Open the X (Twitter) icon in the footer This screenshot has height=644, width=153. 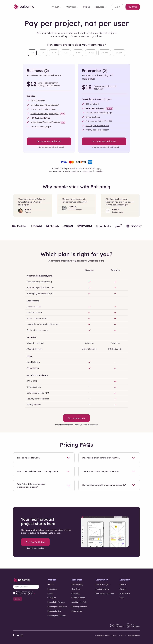22,635
